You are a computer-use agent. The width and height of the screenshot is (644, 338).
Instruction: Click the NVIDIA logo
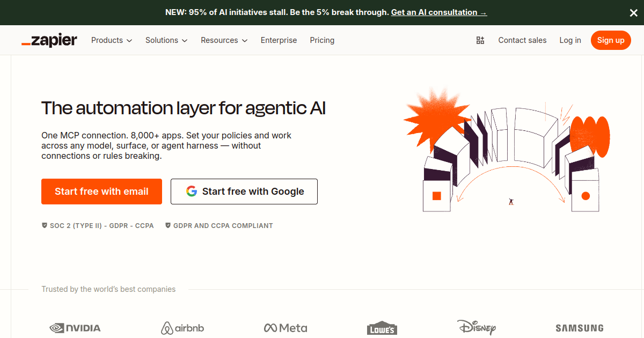coord(75,328)
